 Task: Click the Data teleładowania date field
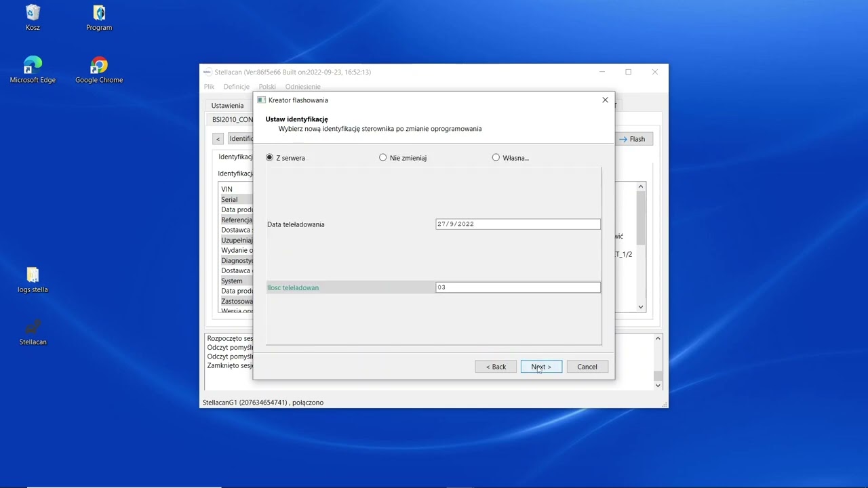[518, 224]
